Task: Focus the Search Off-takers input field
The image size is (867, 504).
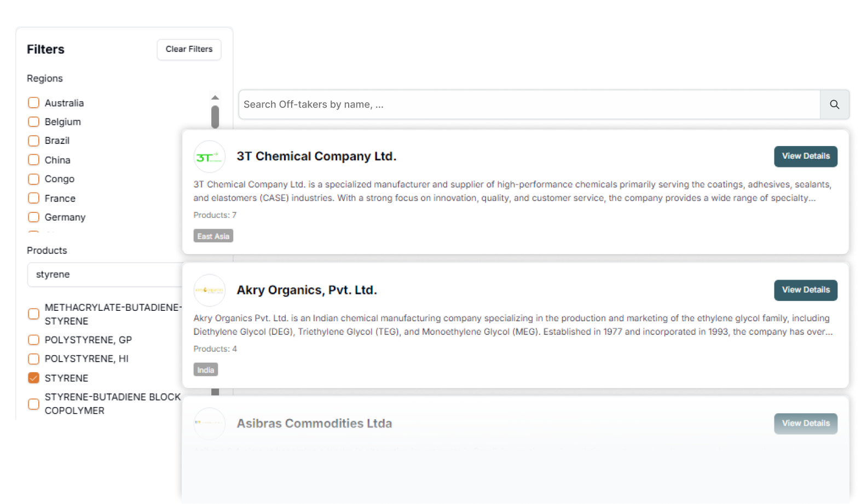Action: (x=529, y=105)
